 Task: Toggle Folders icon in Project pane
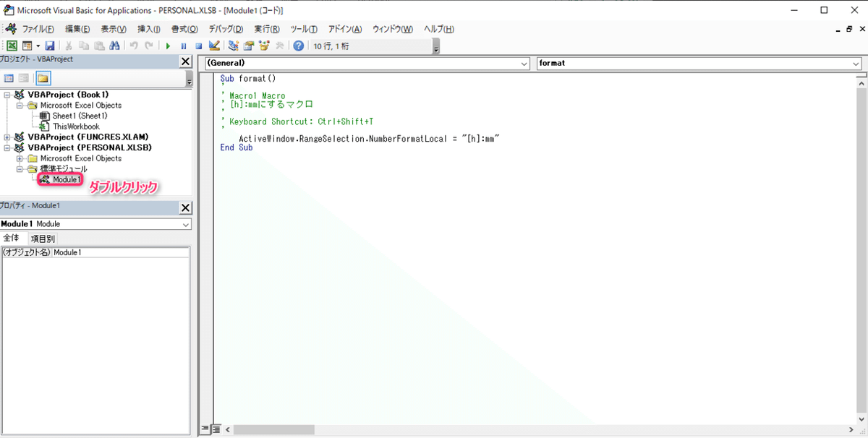coord(43,78)
